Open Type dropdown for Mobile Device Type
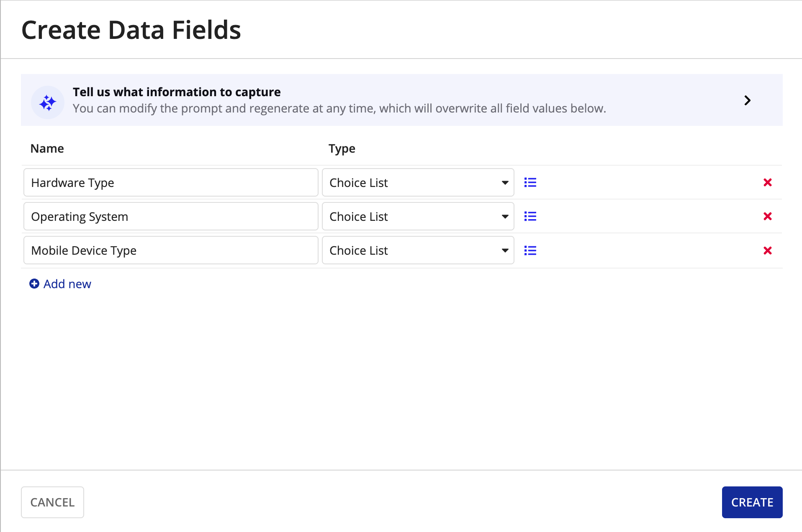802x532 pixels. point(418,250)
